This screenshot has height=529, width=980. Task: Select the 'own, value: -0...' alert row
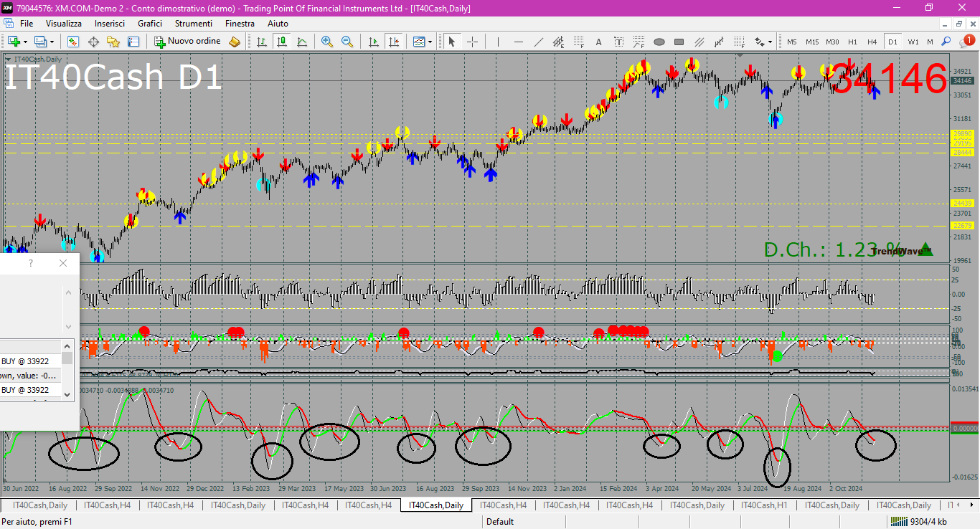click(x=30, y=376)
